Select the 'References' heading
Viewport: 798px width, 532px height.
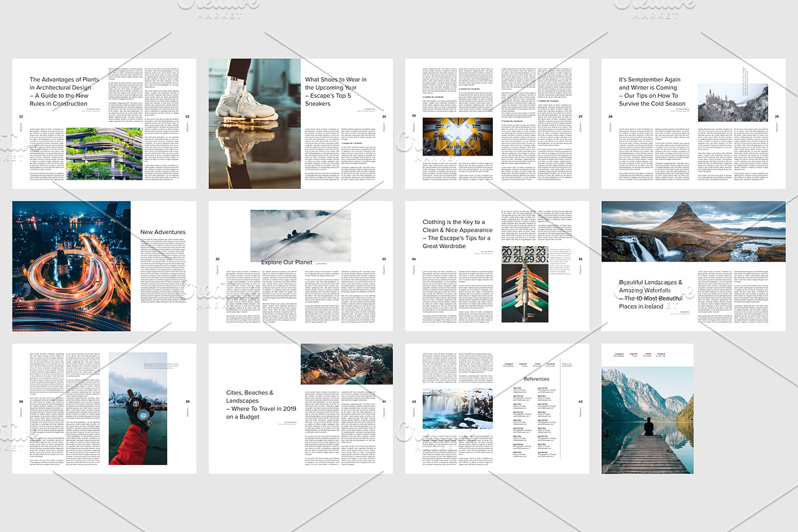tap(537, 378)
